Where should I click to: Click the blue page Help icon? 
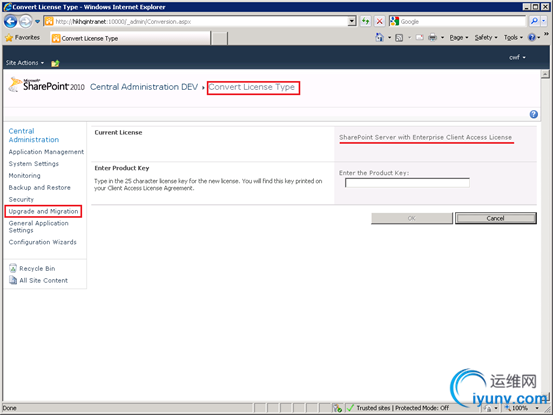coord(534,114)
